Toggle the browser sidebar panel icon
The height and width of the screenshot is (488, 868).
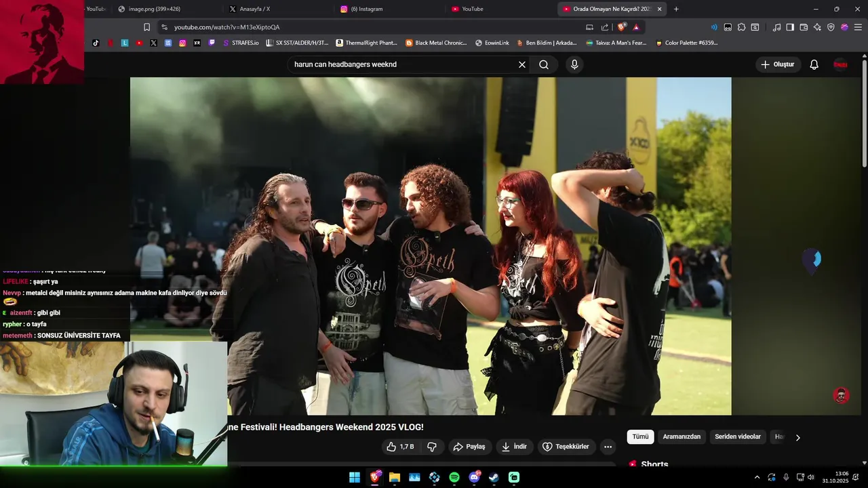pyautogui.click(x=790, y=27)
